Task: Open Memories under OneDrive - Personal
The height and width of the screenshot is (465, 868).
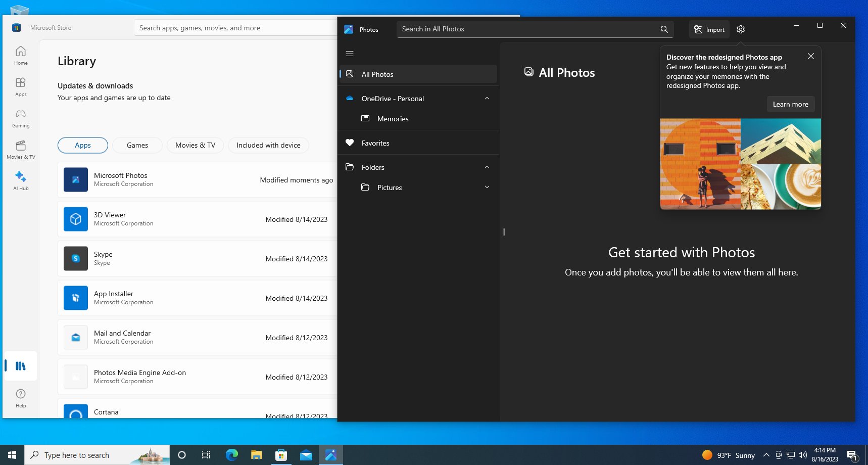Action: [393, 119]
